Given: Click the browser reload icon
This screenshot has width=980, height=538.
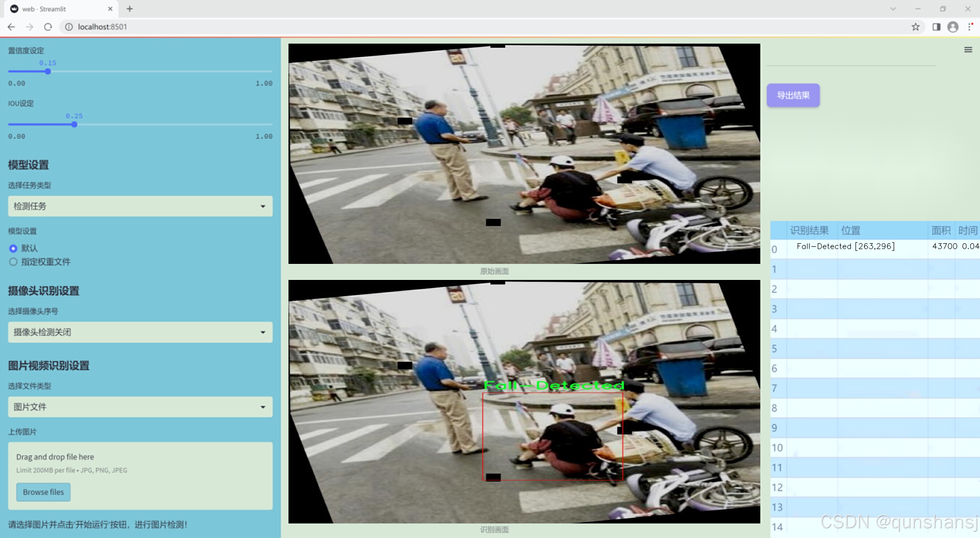Looking at the screenshot, I should (x=48, y=27).
